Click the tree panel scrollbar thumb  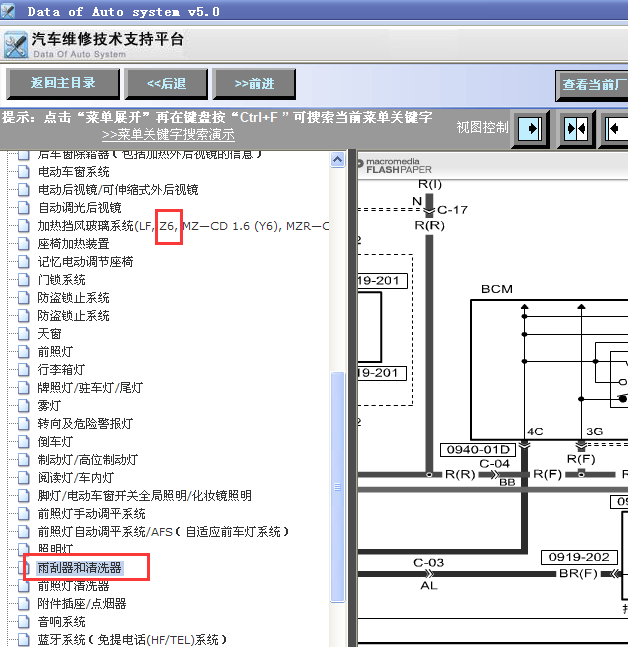point(338,487)
